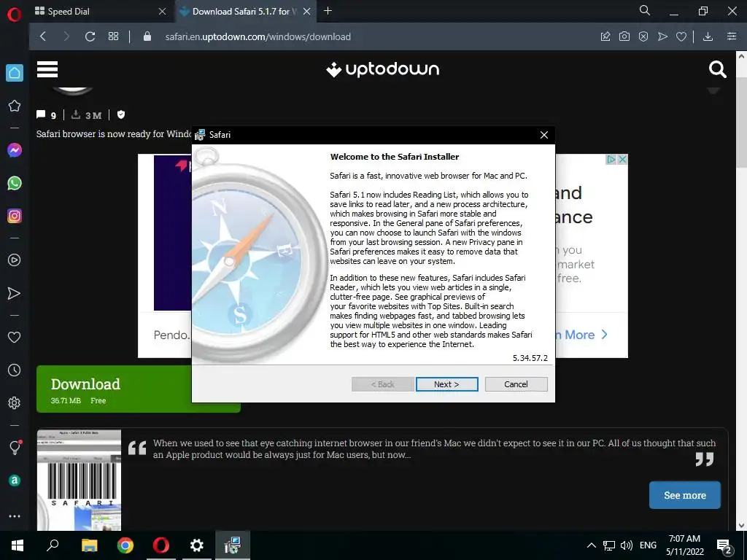
Task: Open the send My Flow arrow icon
Action: tap(662, 36)
